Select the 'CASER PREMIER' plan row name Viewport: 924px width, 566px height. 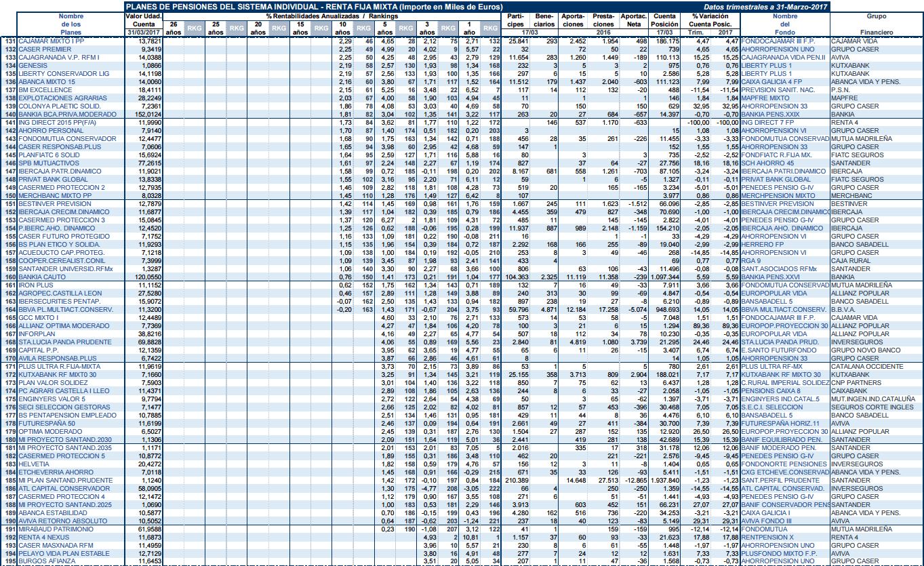[44, 49]
